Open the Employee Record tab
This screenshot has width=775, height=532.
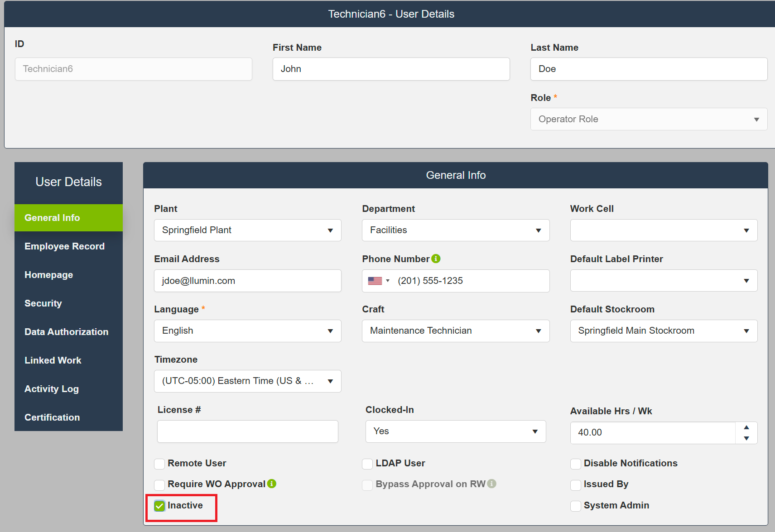64,246
